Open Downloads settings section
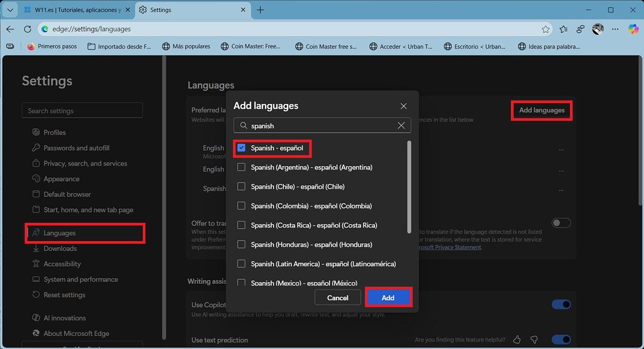 tap(60, 249)
